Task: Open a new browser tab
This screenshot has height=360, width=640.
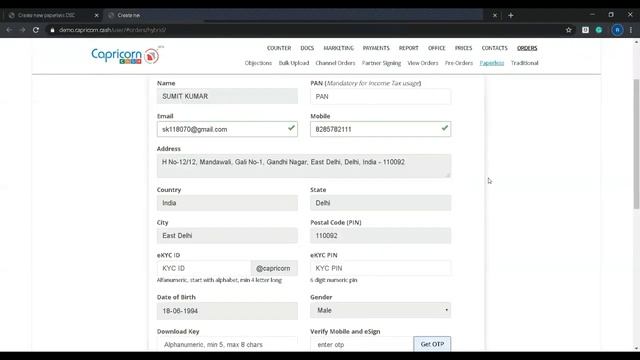Action: [511, 16]
